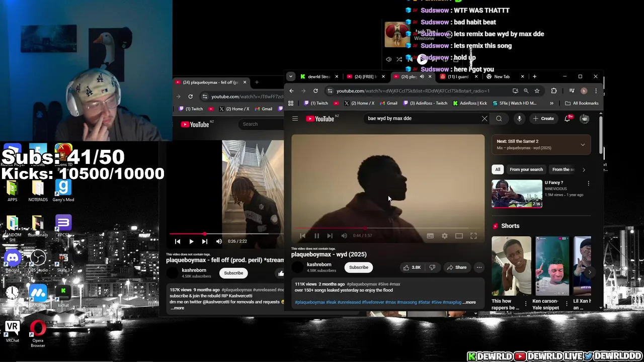644x362 pixels.
Task: Go to previous video in front player
Action: point(303,236)
